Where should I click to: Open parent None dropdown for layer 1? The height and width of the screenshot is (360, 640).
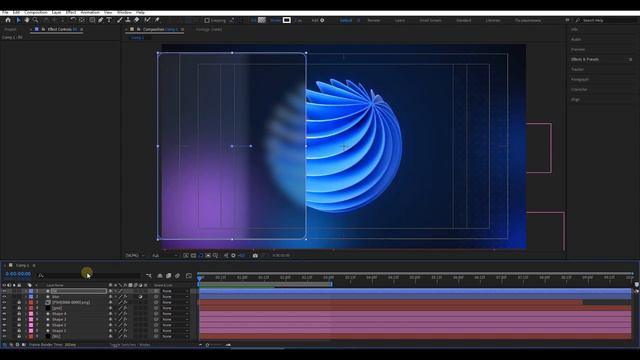click(176, 291)
